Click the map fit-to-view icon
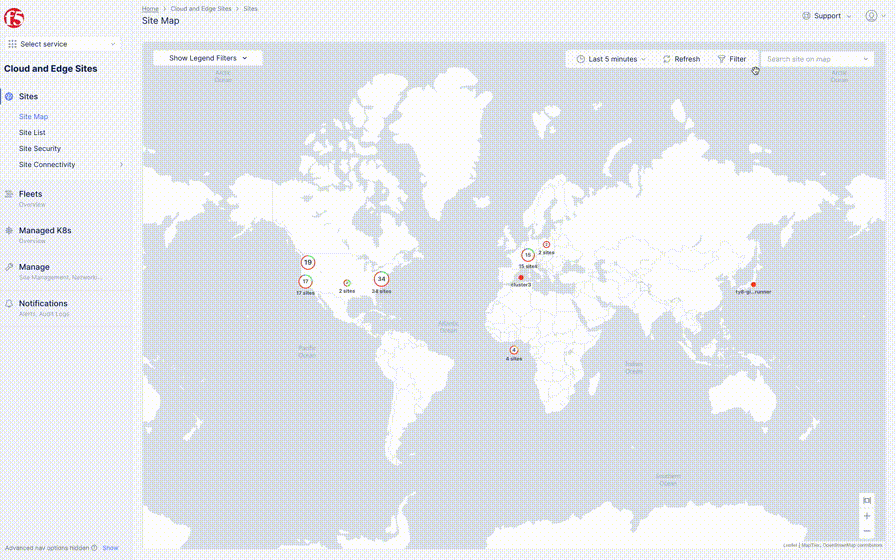896x560 pixels. click(867, 501)
